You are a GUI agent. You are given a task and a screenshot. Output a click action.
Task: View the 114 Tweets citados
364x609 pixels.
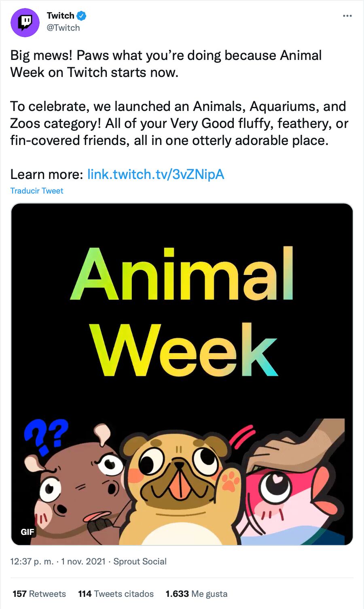click(x=116, y=594)
